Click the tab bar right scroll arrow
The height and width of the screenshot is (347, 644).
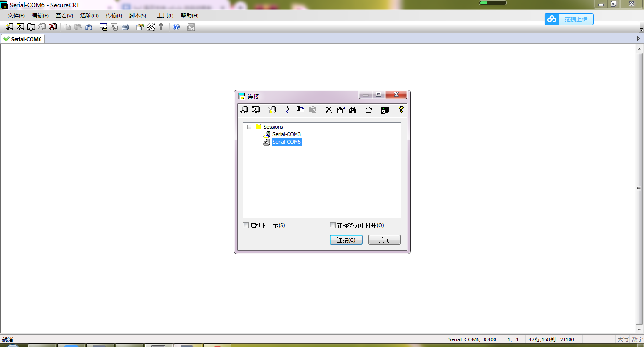coord(638,39)
